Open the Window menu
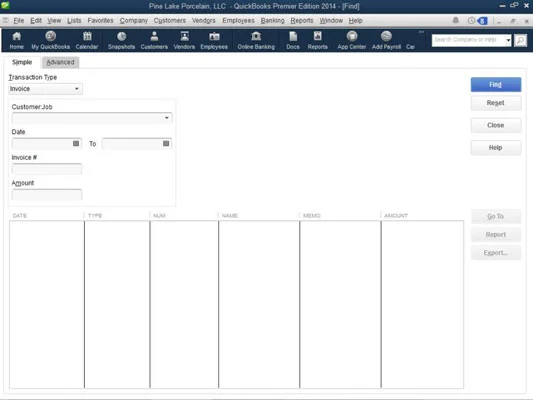This screenshot has width=533, height=400. tap(331, 20)
